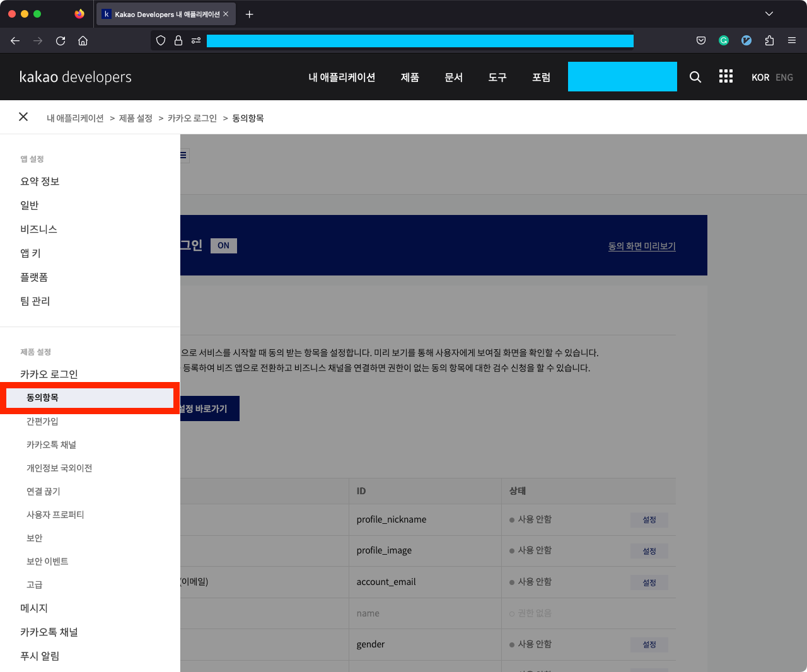Open the grid apps menu icon
Screen dimensions: 807x672
[726, 76]
